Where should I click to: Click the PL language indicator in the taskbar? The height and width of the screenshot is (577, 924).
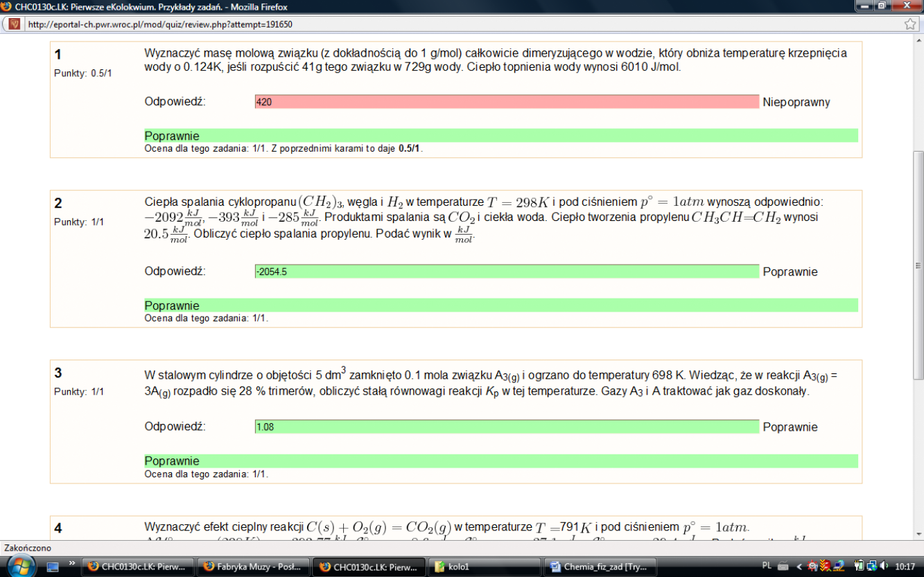click(767, 566)
